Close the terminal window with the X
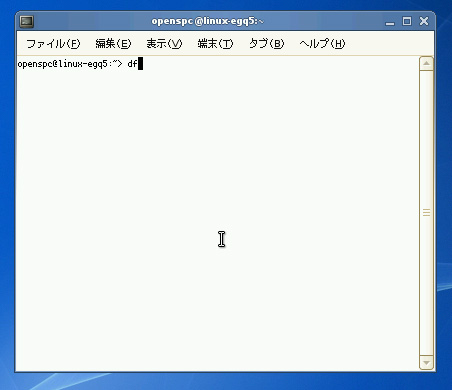 (424, 21)
